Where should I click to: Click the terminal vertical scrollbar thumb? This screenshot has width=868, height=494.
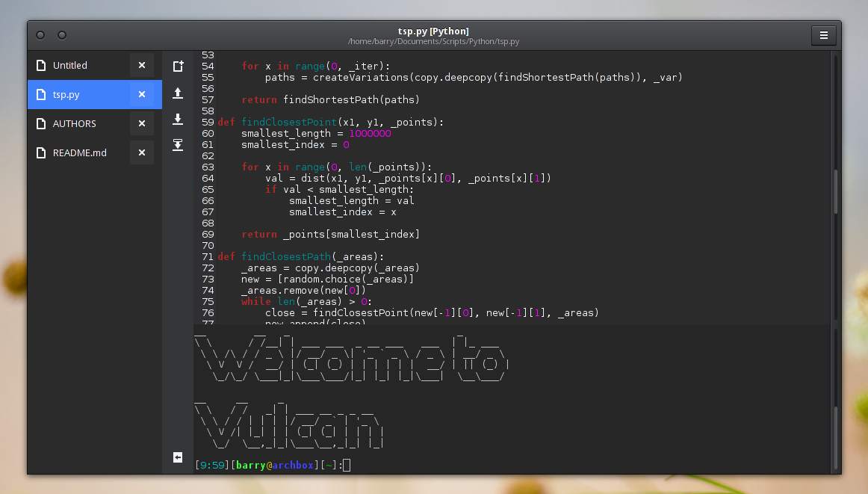pos(835,437)
